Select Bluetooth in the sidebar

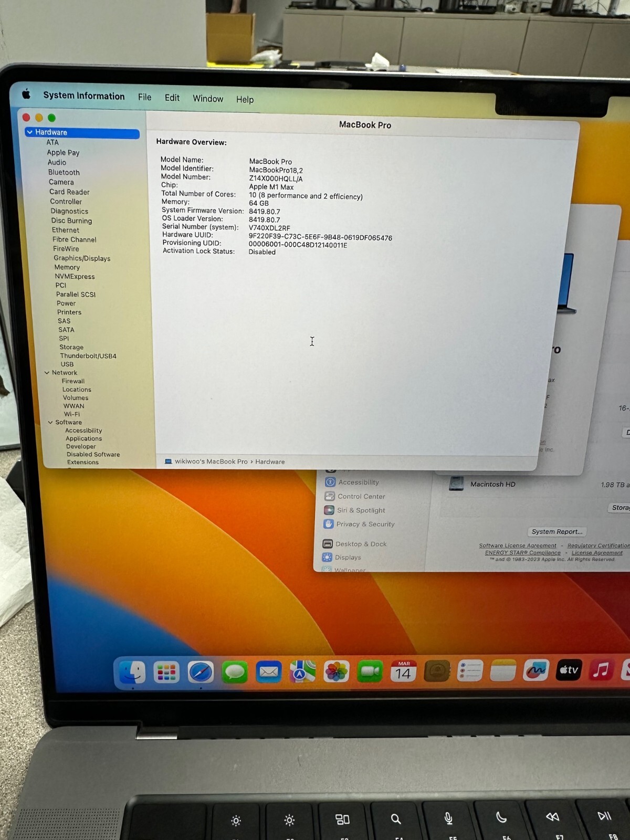tap(64, 172)
